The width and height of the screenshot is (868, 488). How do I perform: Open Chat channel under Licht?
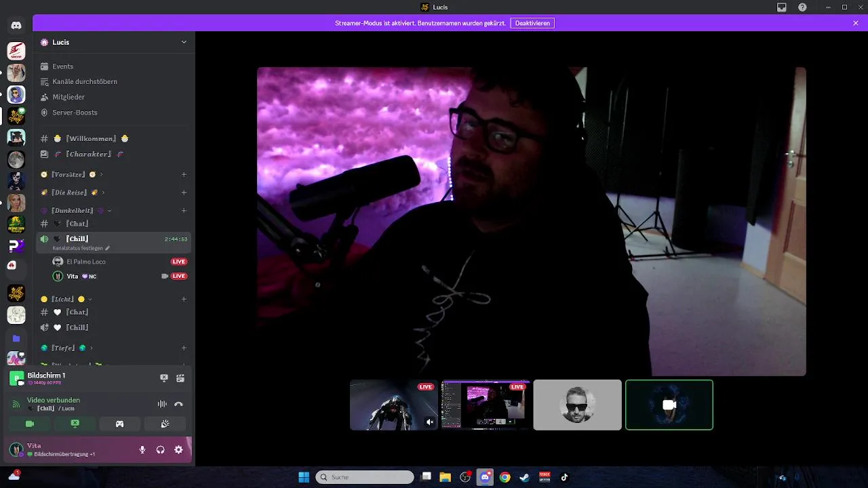pyautogui.click(x=114, y=312)
